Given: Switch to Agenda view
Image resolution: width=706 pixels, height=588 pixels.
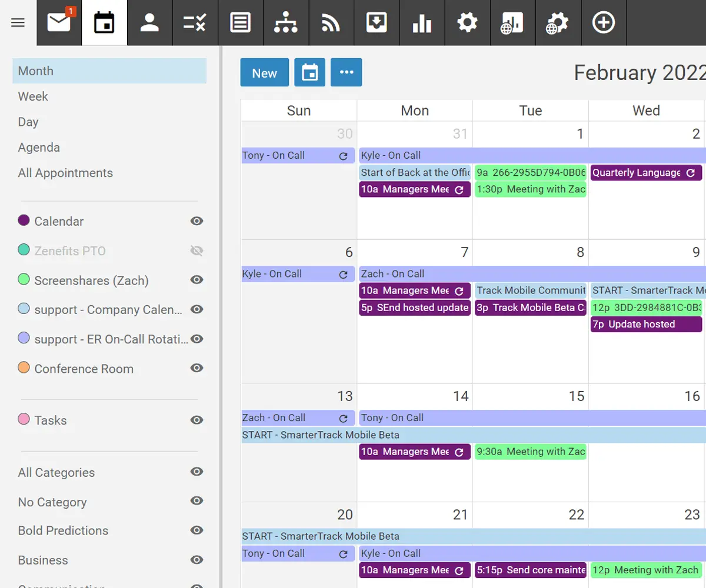Looking at the screenshot, I should (x=39, y=148).
